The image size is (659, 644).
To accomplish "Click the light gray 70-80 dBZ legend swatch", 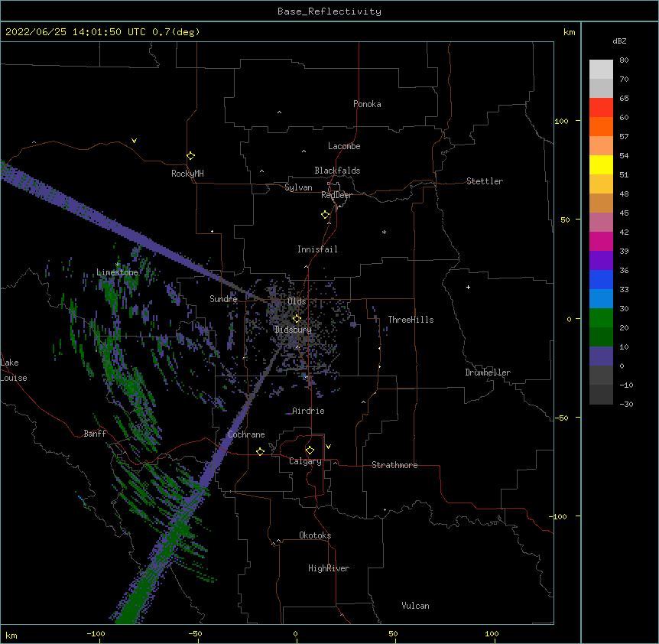I will [601, 70].
